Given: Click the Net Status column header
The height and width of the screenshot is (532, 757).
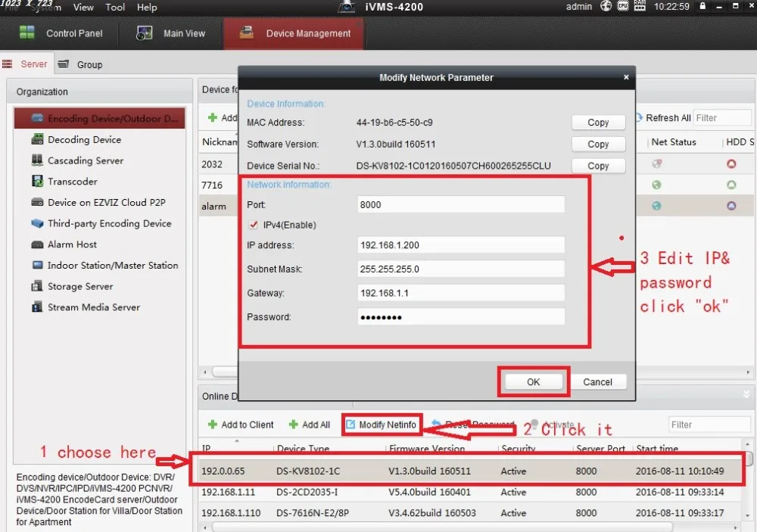Looking at the screenshot, I should pos(674,142).
